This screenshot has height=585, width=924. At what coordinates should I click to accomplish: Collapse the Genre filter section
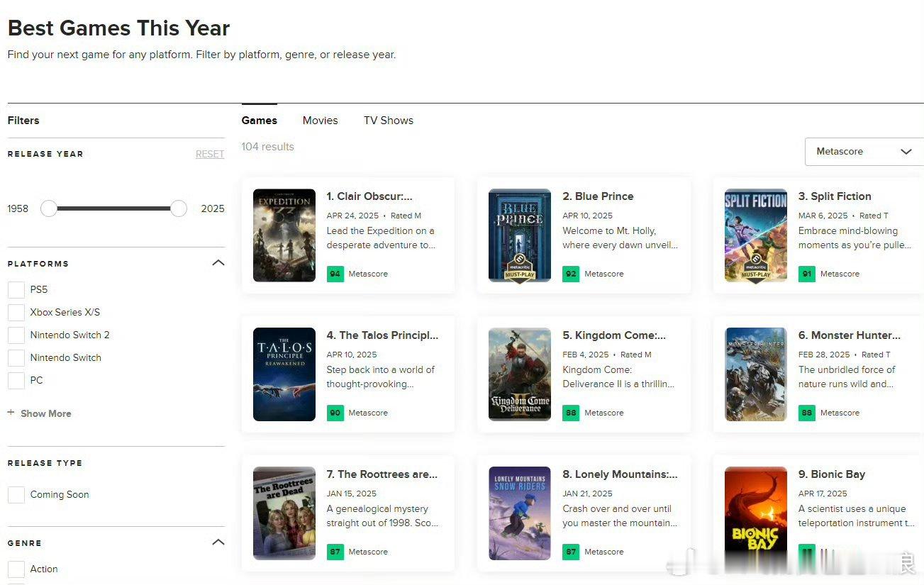218,542
